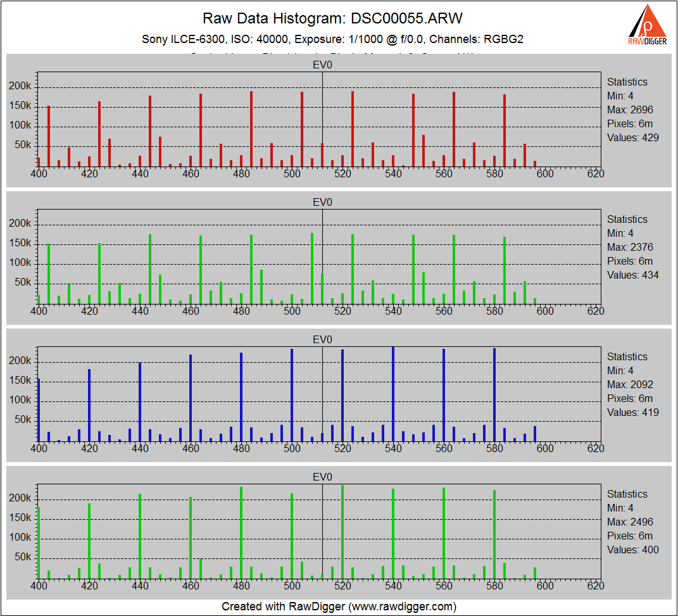Click the '400' x-axis label under the blue histogram
The height and width of the screenshot is (616, 678).
[39, 449]
